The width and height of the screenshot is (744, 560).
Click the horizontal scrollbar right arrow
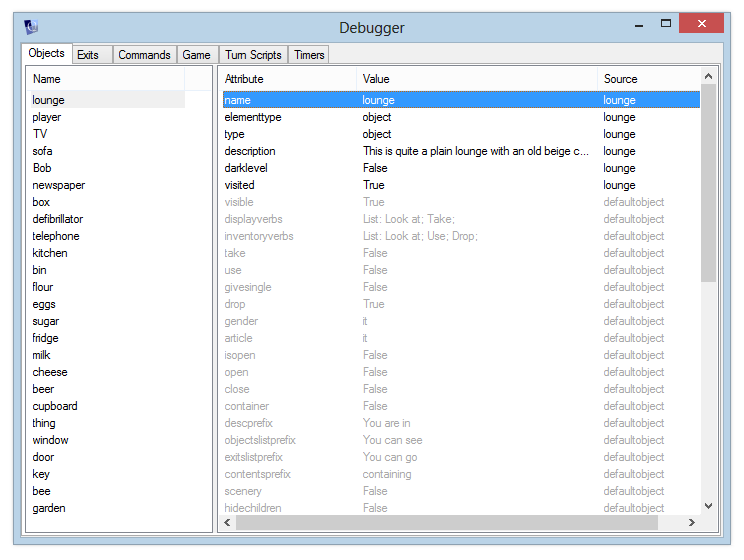tap(692, 523)
